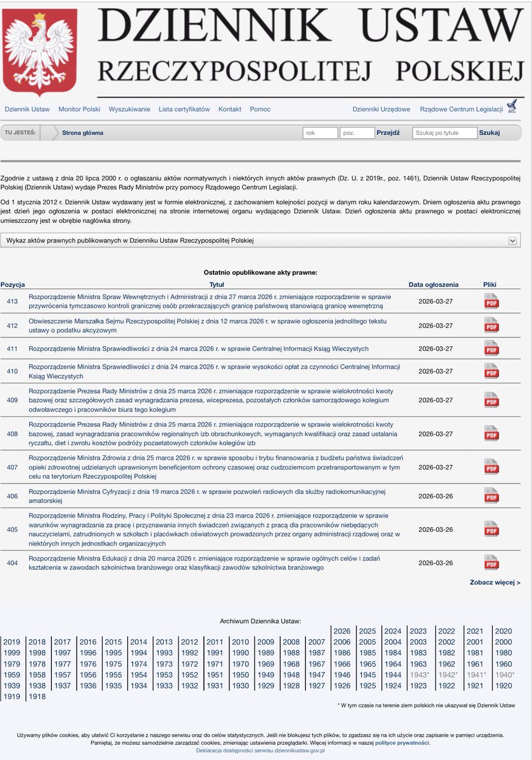This screenshot has height=760, width=532.
Task: Open PDF file for position 408
Action: point(491,434)
